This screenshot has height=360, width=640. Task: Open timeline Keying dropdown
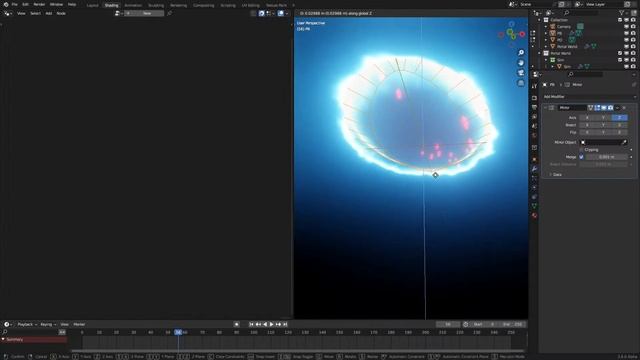point(48,324)
